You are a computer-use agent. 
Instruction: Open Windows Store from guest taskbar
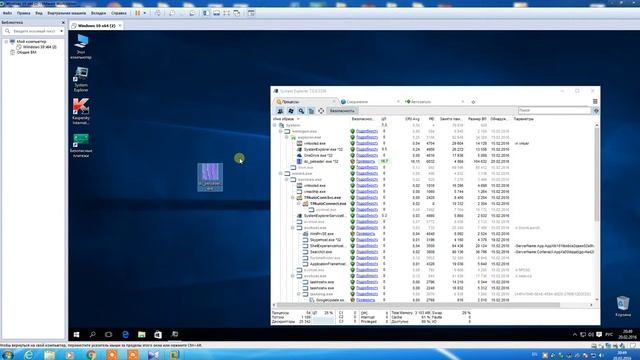158,334
